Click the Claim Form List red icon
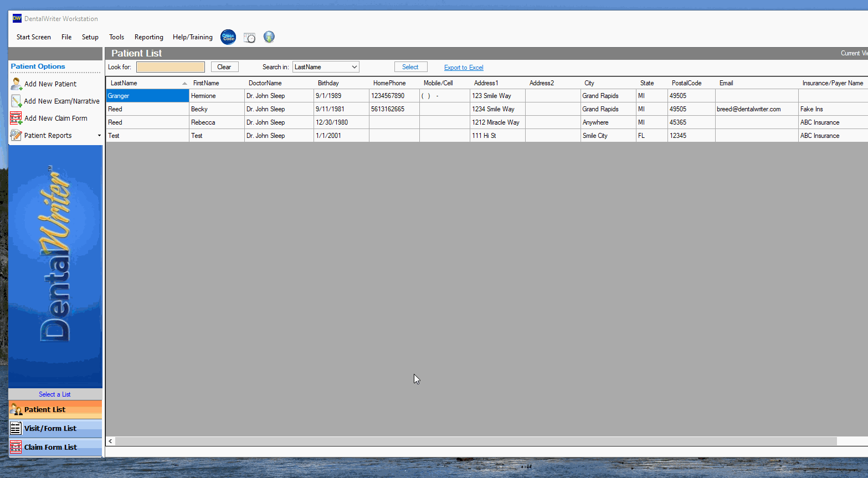The image size is (868, 478). [16, 447]
